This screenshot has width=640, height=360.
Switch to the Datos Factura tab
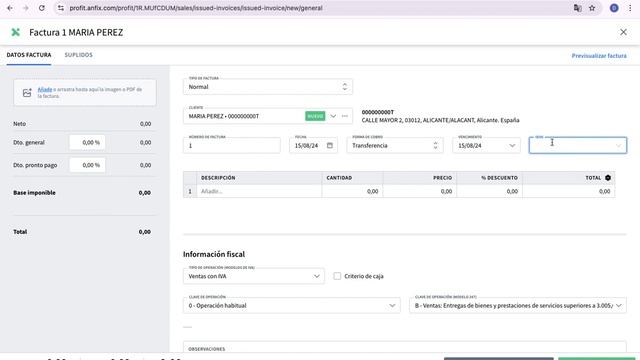29,55
